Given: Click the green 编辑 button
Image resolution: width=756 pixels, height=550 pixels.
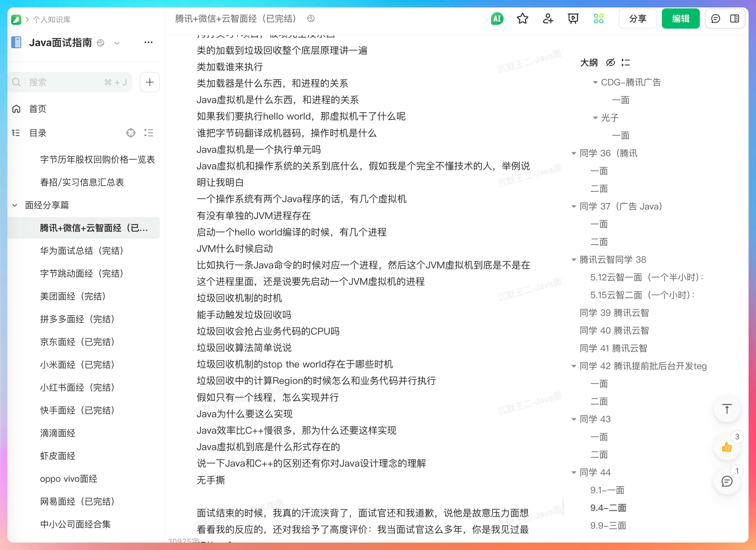Looking at the screenshot, I should [x=680, y=19].
